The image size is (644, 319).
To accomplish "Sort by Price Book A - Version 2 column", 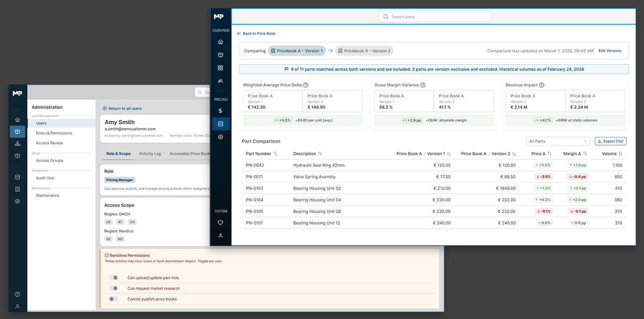I will click(x=514, y=154).
